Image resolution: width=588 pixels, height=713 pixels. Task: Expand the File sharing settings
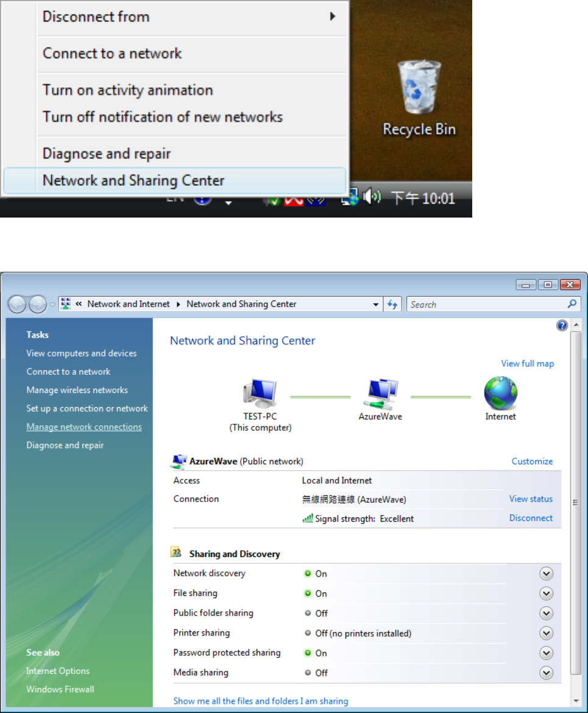pyautogui.click(x=546, y=594)
